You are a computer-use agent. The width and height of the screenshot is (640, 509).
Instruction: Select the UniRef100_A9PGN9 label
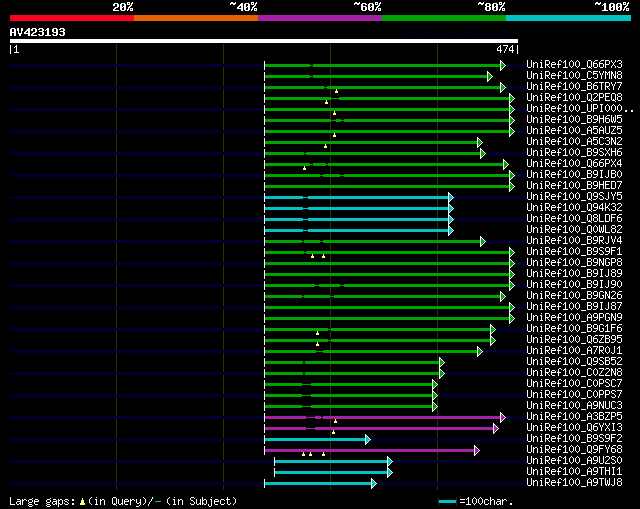[x=574, y=318]
